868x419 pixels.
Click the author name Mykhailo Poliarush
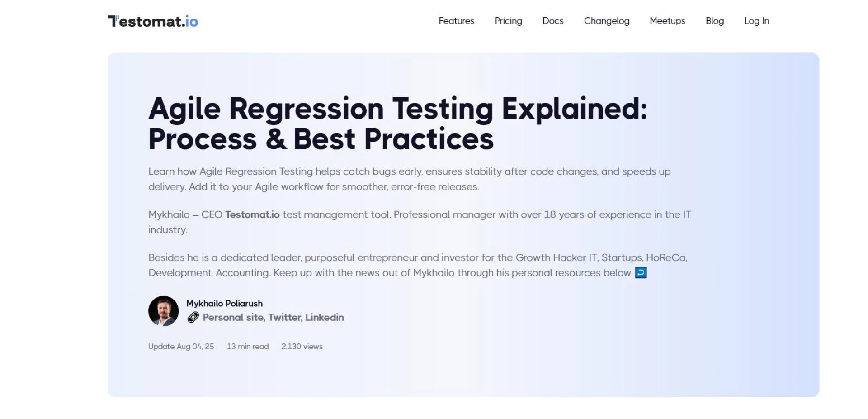pyautogui.click(x=225, y=304)
